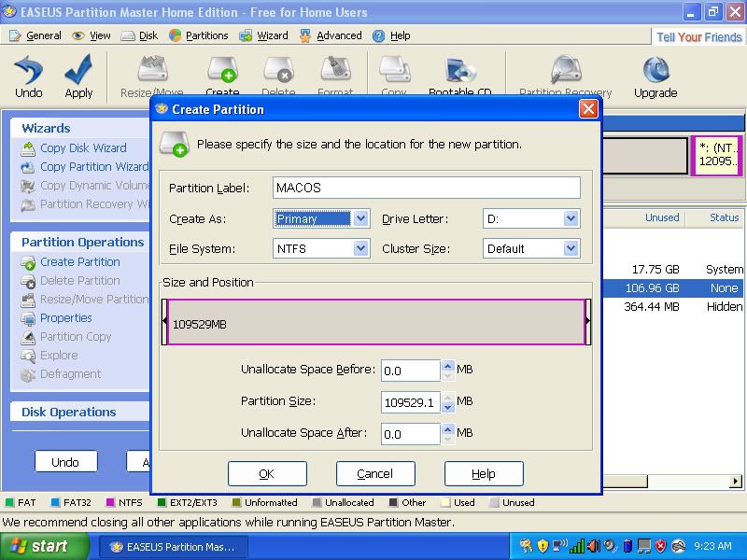This screenshot has width=747, height=560.
Task: Close the Create Partition dialog
Action: (588, 109)
